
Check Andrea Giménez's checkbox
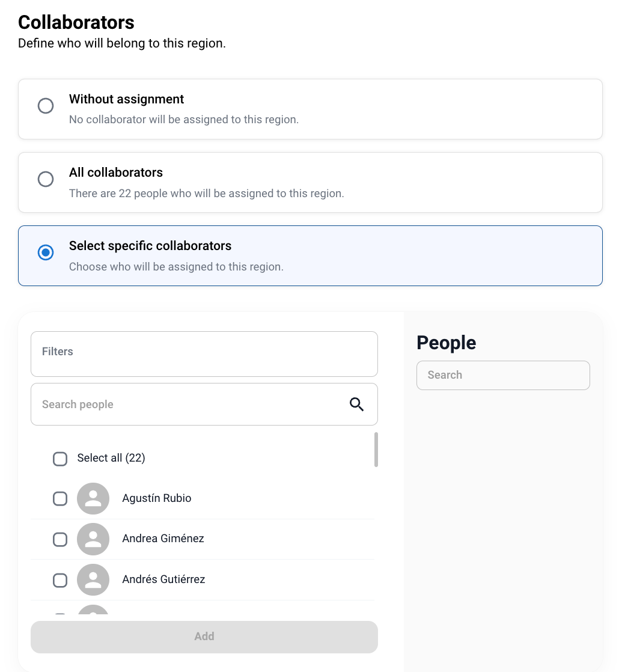pos(60,539)
